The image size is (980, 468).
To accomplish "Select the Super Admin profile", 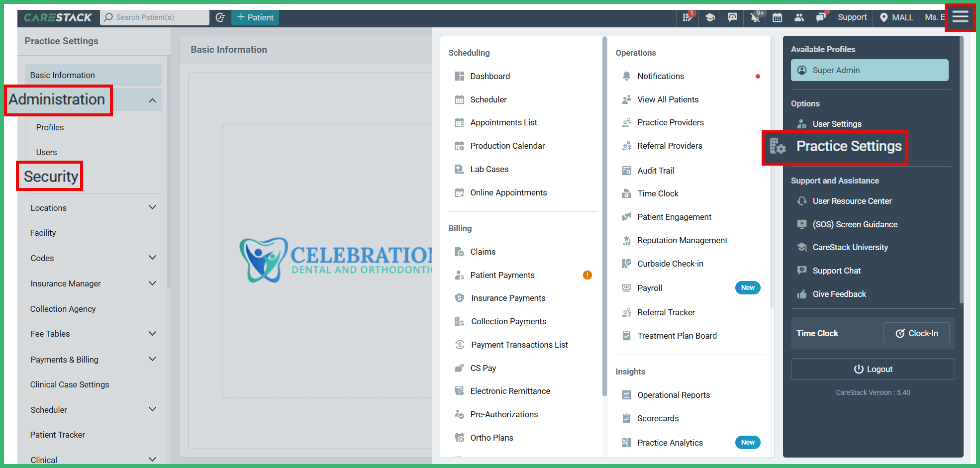I will point(869,70).
